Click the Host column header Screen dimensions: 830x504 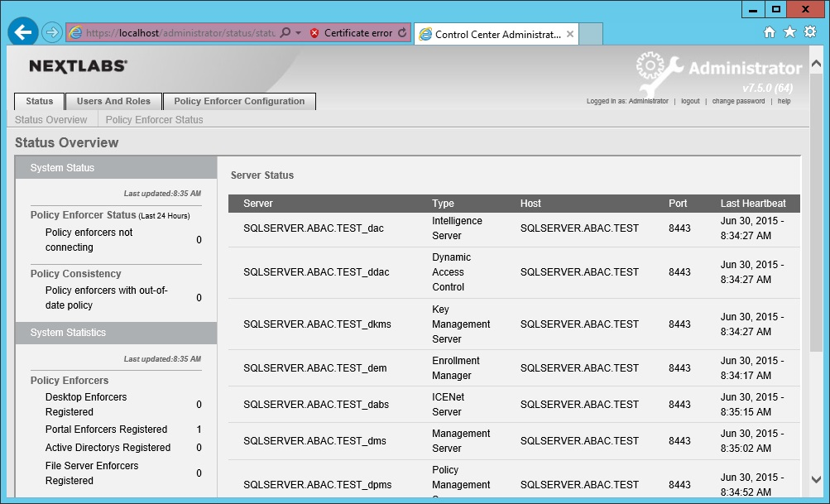coord(530,204)
